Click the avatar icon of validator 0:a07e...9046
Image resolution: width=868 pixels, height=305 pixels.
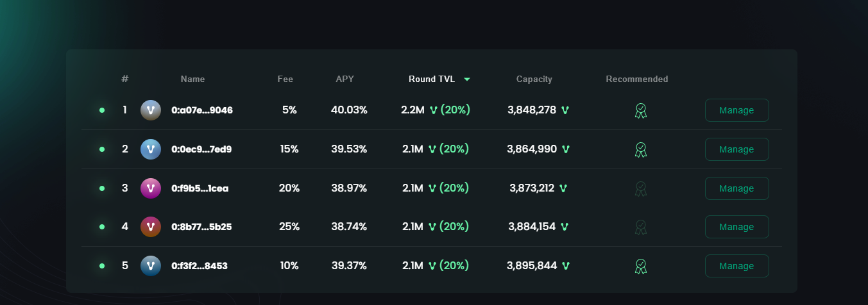pos(151,110)
